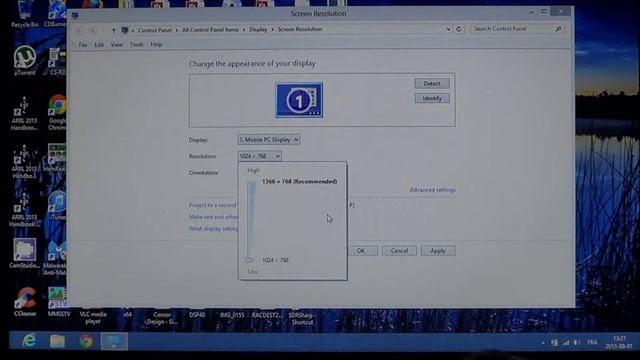Viewport: 640px width, 360px height.
Task: Open the MMSSTV desktop shortcut
Action: (58, 302)
